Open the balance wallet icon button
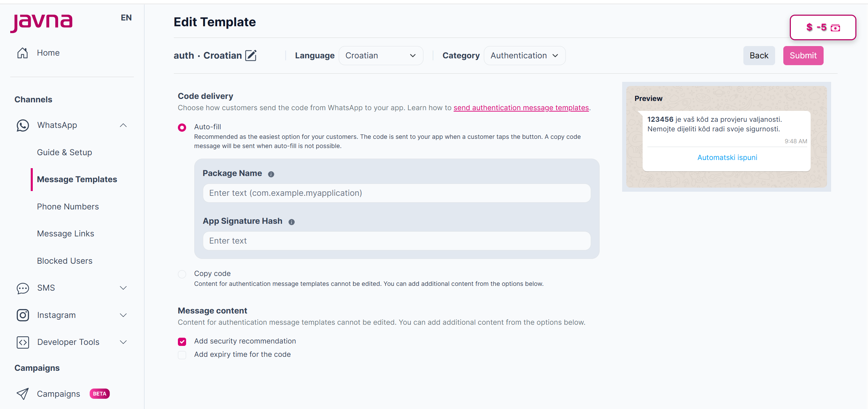This screenshot has height=409, width=868. point(835,28)
